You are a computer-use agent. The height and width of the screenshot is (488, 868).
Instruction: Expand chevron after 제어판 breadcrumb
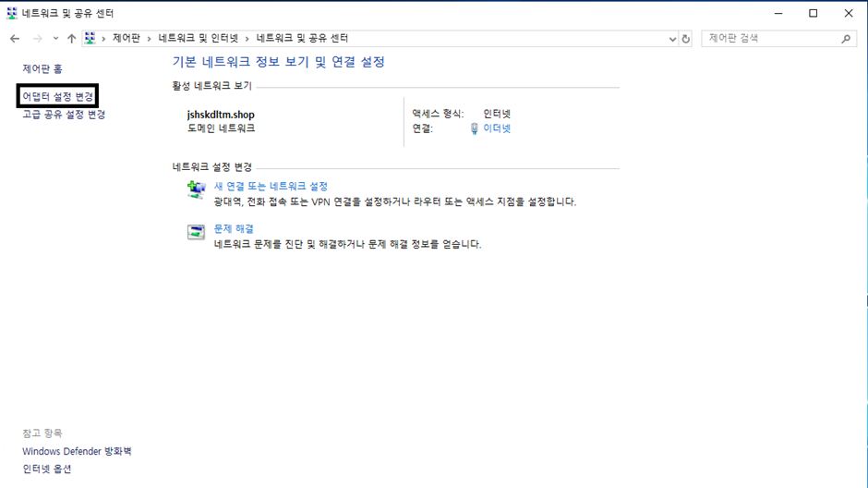pyautogui.click(x=149, y=39)
